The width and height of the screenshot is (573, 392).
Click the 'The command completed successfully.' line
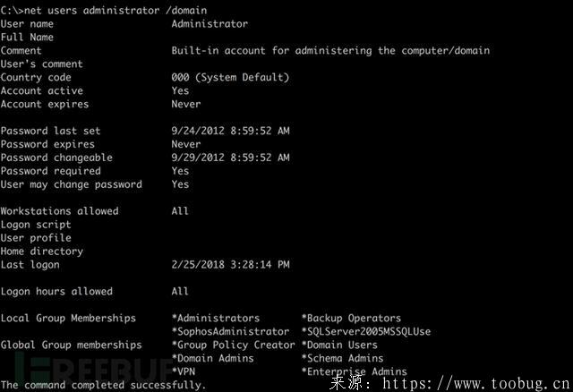click(x=103, y=385)
